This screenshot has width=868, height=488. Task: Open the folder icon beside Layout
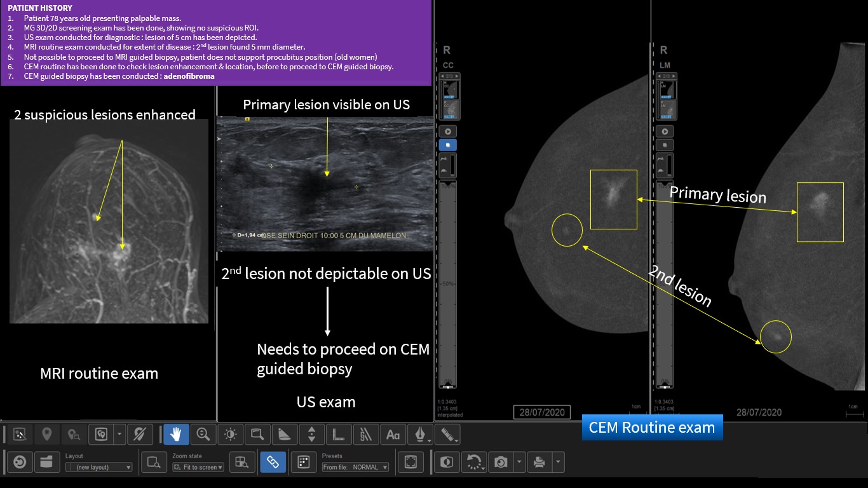[x=46, y=462]
